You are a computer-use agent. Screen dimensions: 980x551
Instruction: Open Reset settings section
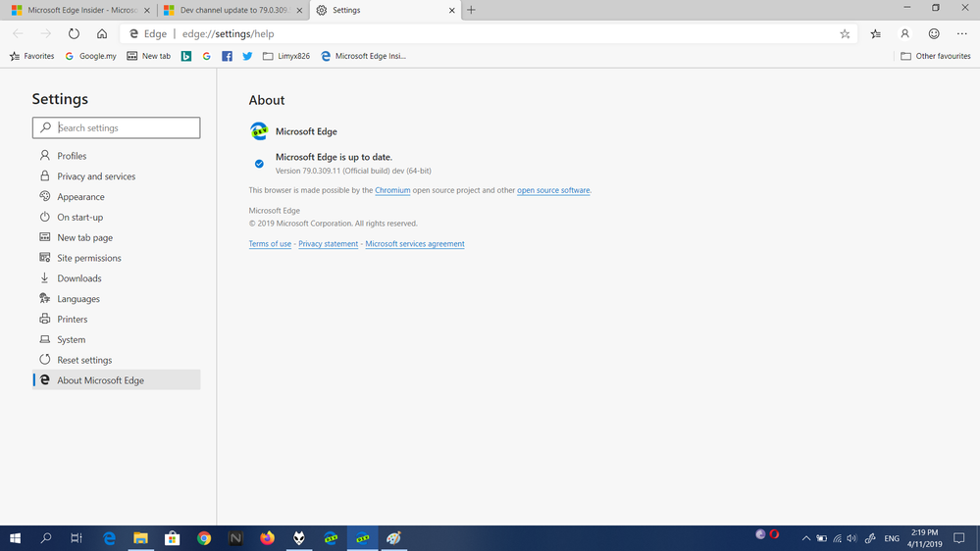[x=117, y=360]
